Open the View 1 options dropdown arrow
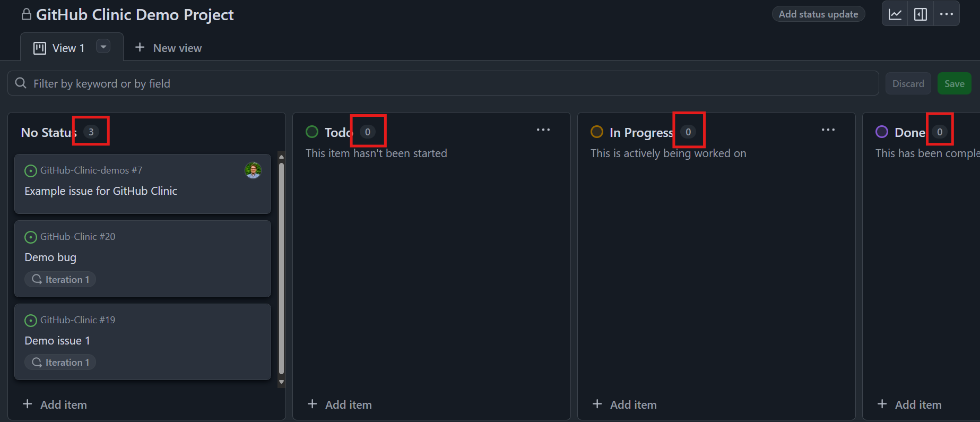Image resolution: width=980 pixels, height=422 pixels. pyautogui.click(x=103, y=47)
